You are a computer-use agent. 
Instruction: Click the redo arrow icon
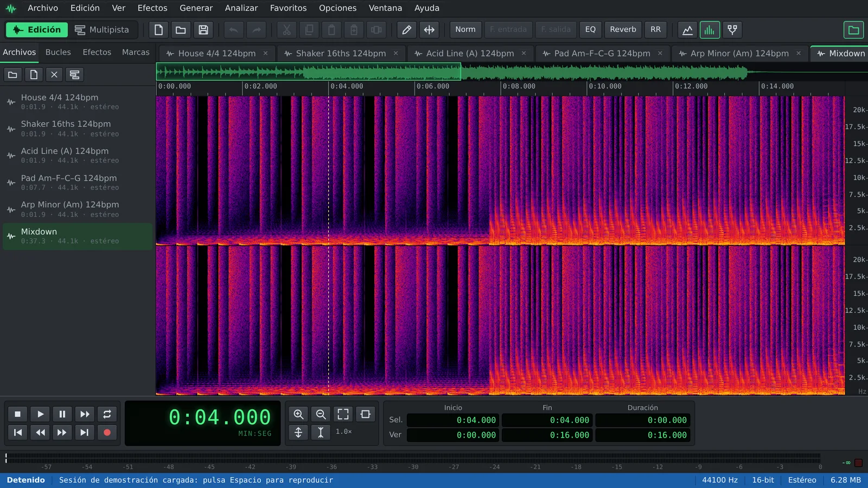256,30
